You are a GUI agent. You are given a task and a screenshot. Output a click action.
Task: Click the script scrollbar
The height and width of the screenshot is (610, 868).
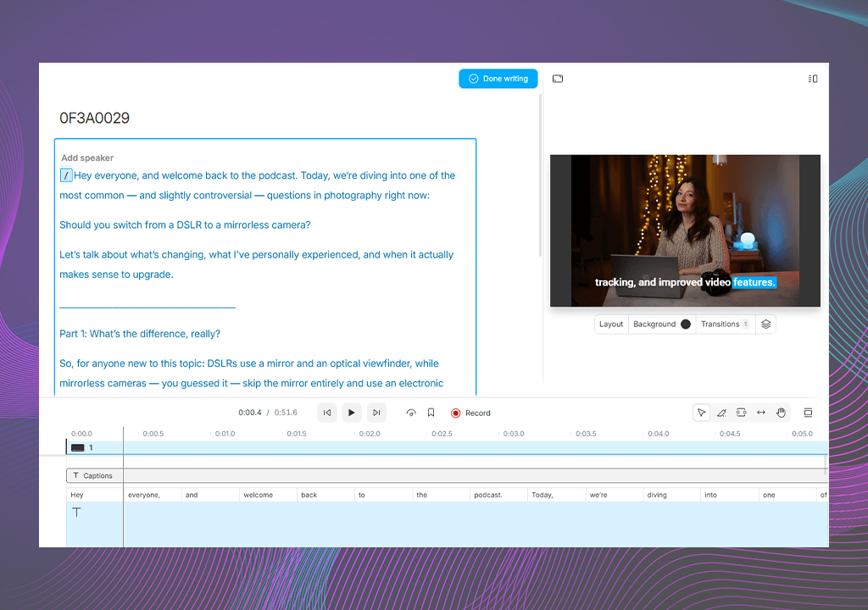point(540,175)
